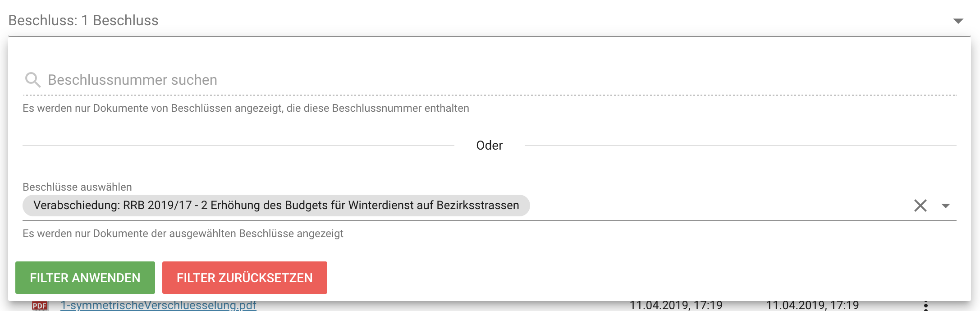Select the Verabschiedung RRB 2019/17 chip
This screenshot has height=311, width=980.
pos(276,206)
